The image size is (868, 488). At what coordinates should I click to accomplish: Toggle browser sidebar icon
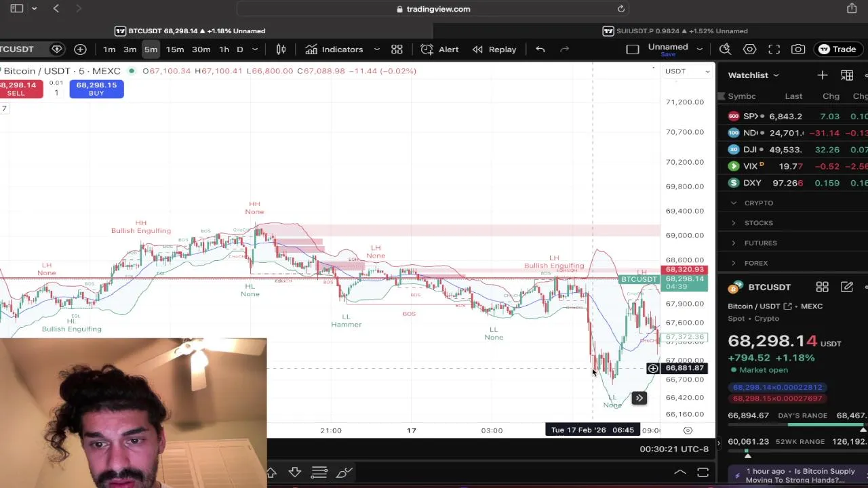click(17, 8)
